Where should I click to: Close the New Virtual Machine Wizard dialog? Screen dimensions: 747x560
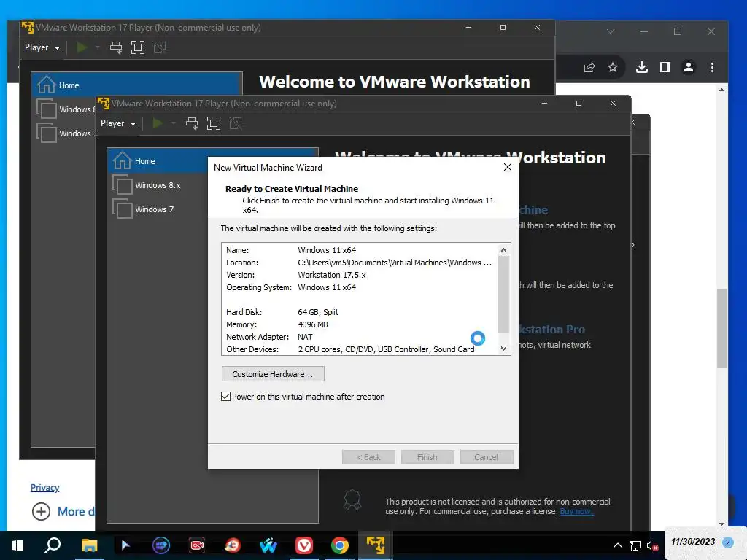(x=508, y=167)
